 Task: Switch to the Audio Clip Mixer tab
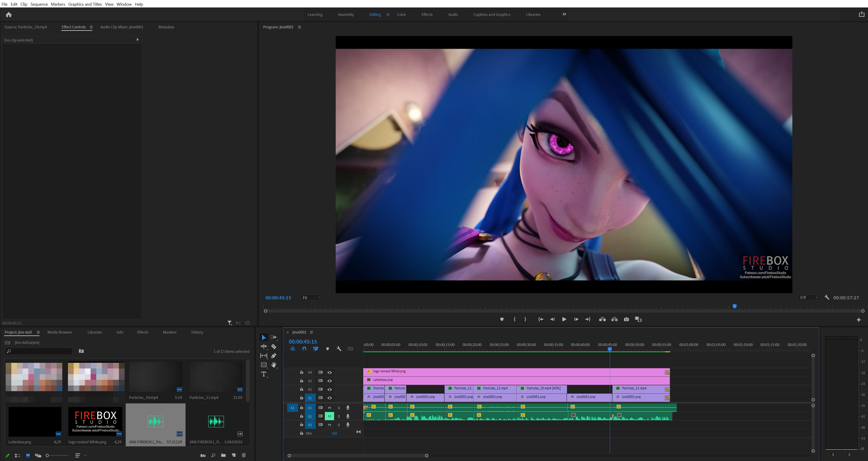click(122, 27)
